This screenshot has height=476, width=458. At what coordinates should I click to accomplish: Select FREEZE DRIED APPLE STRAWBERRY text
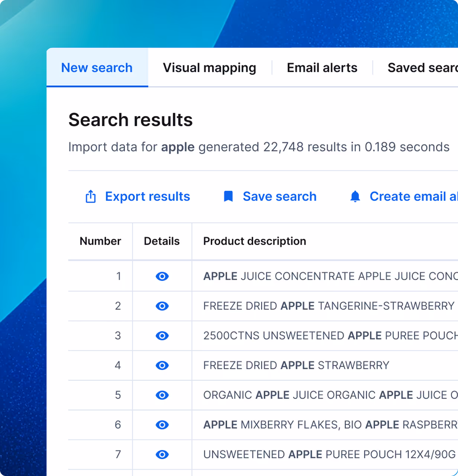pyautogui.click(x=296, y=366)
